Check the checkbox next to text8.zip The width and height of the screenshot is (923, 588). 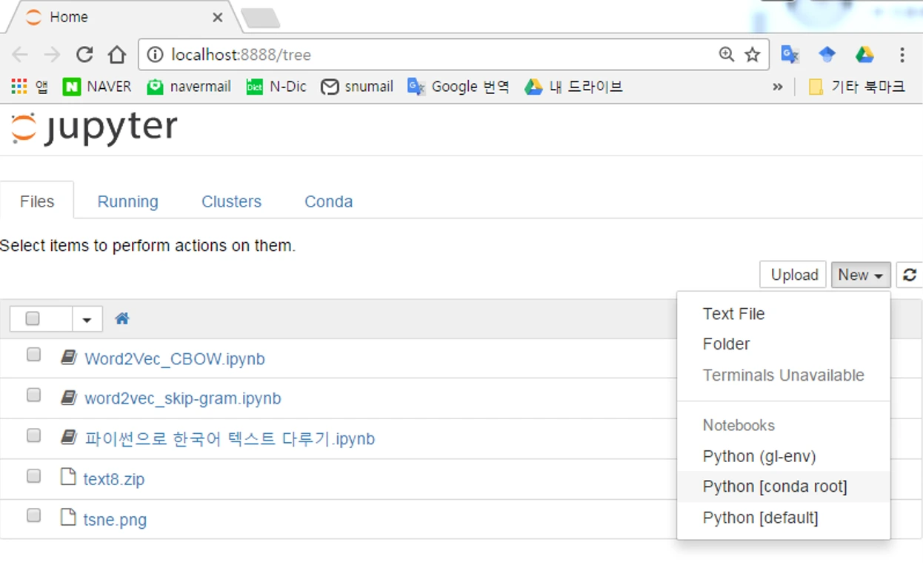point(33,476)
